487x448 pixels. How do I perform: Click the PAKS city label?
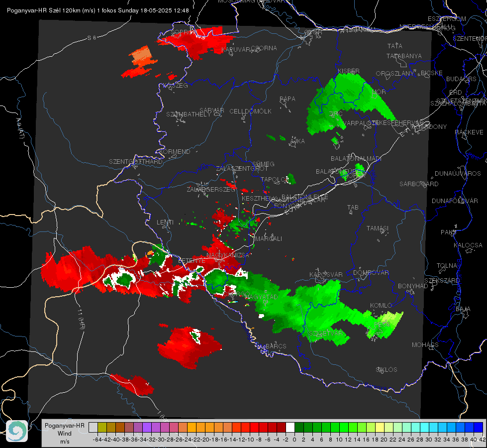click(x=449, y=232)
